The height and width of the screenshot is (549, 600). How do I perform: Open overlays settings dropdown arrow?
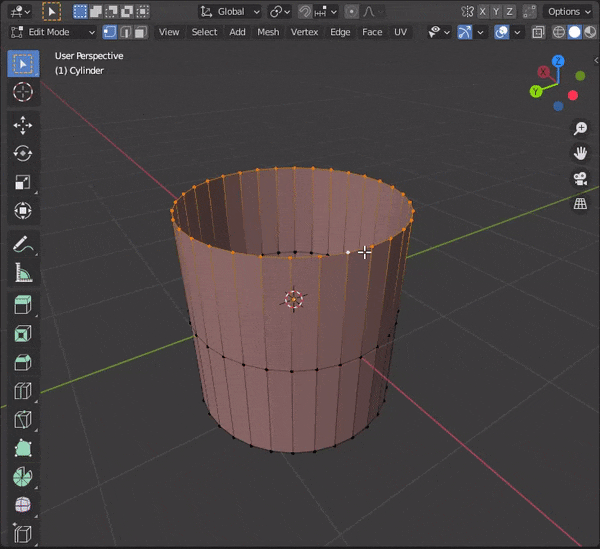(517, 32)
